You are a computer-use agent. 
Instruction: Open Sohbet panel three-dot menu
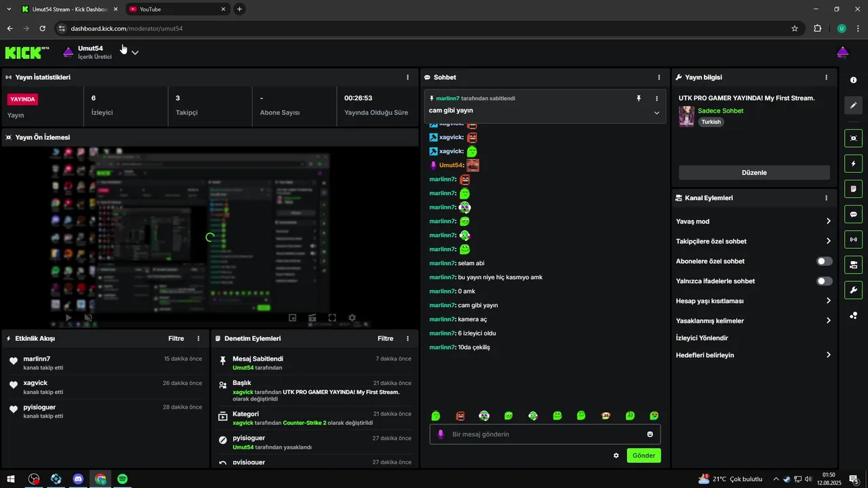pyautogui.click(x=659, y=77)
